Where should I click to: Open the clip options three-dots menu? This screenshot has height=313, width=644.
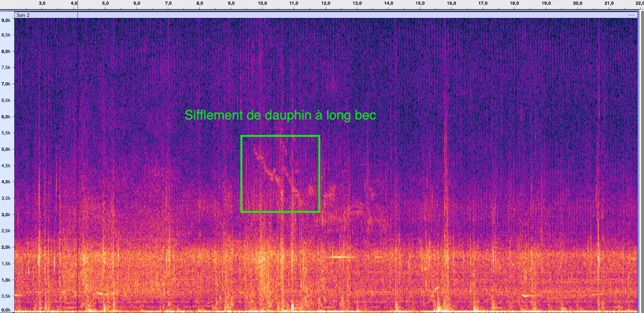point(630,15)
